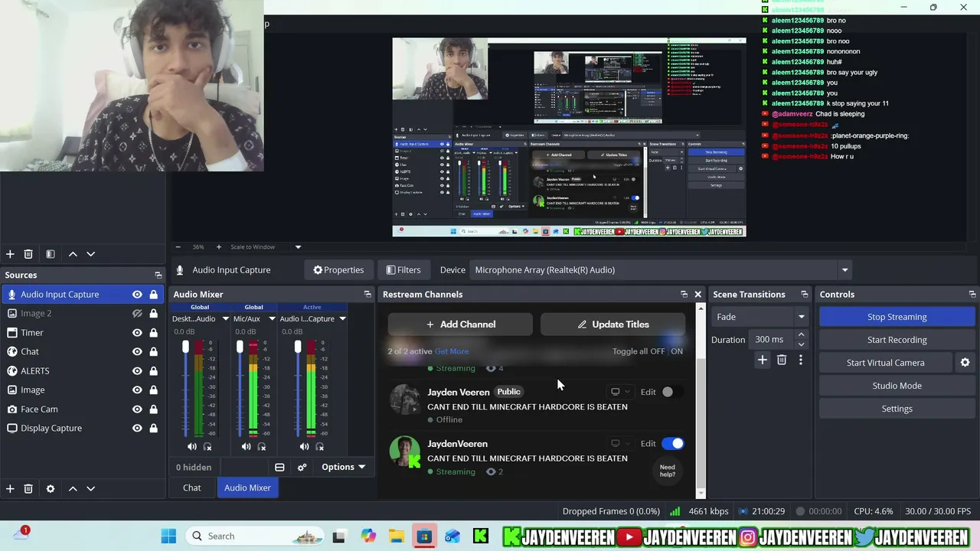Image resolution: width=980 pixels, height=551 pixels.
Task: Select the Face Cam source row
Action: click(83, 409)
